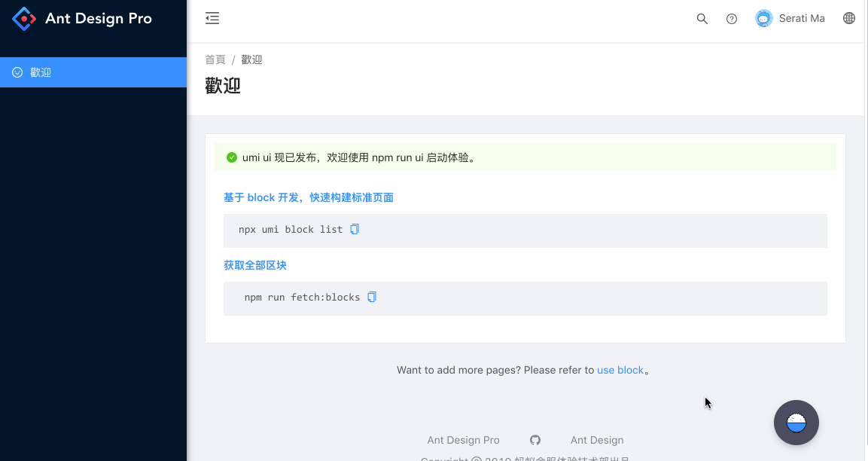Click the green success check icon in alert
This screenshot has width=868, height=461.
(232, 158)
